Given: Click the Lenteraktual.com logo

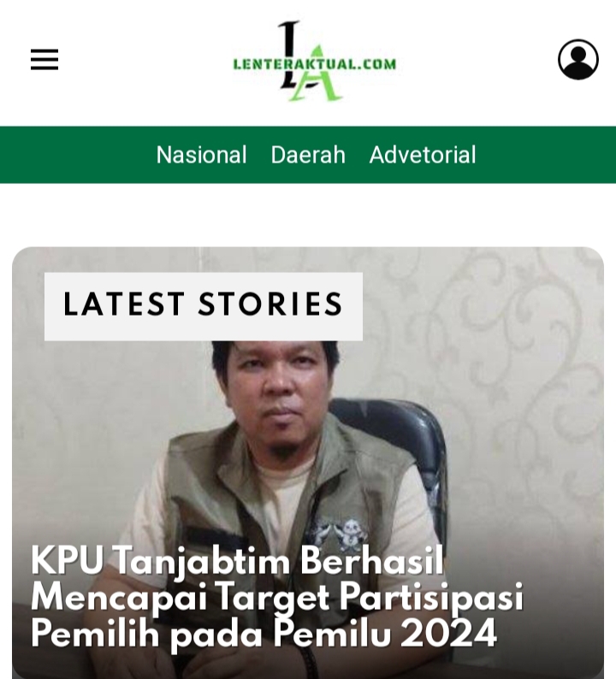Looking at the screenshot, I should pos(315,61).
